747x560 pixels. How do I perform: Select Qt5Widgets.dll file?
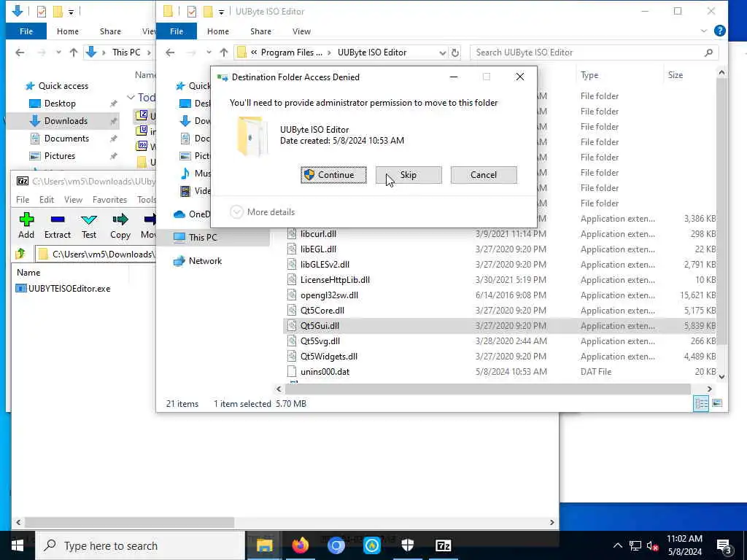329,356
